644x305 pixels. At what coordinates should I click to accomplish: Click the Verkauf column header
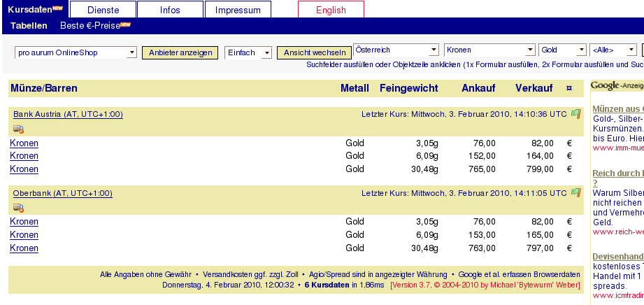tap(534, 88)
